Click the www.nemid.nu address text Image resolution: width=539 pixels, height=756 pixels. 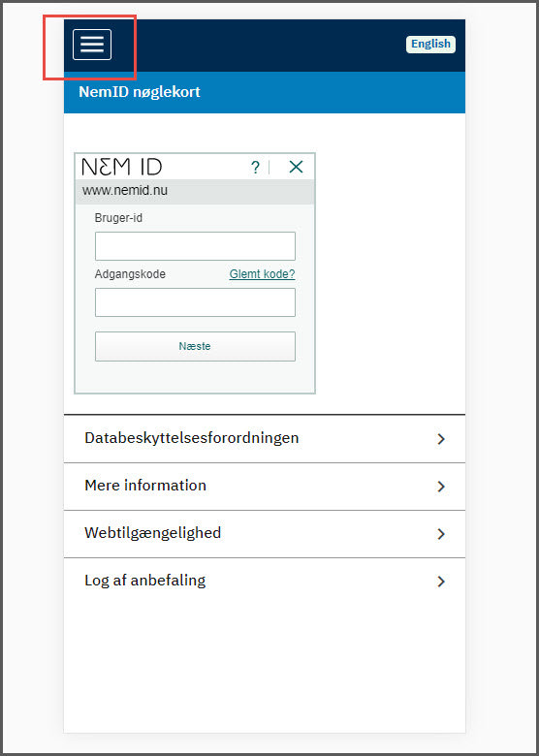[x=125, y=190]
